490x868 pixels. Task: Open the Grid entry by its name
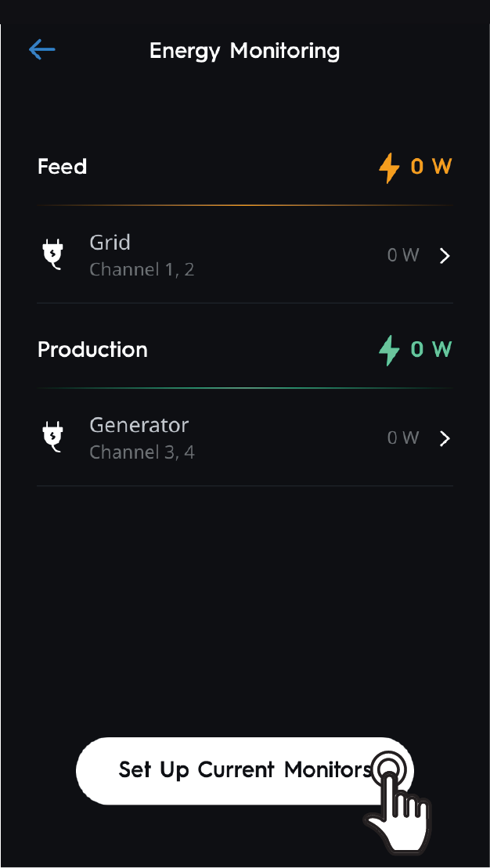point(110,243)
